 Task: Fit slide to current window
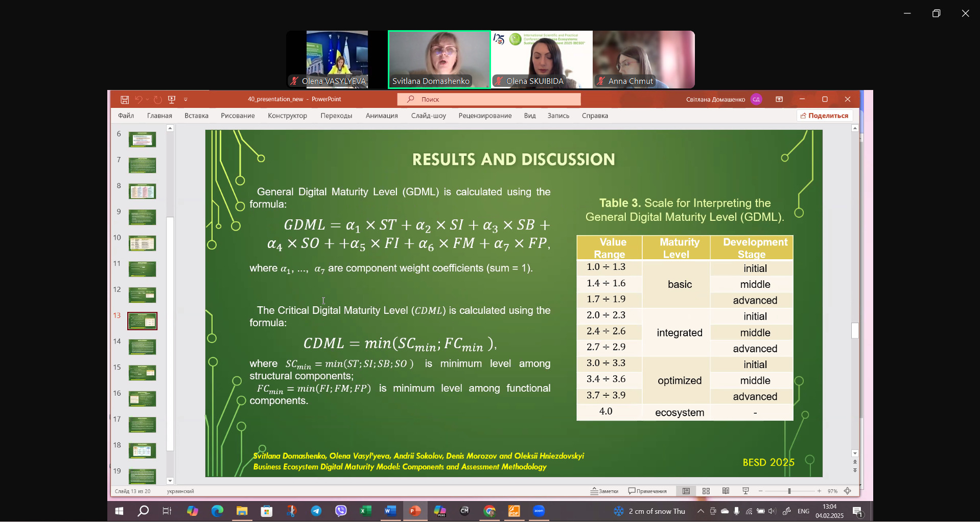848,491
